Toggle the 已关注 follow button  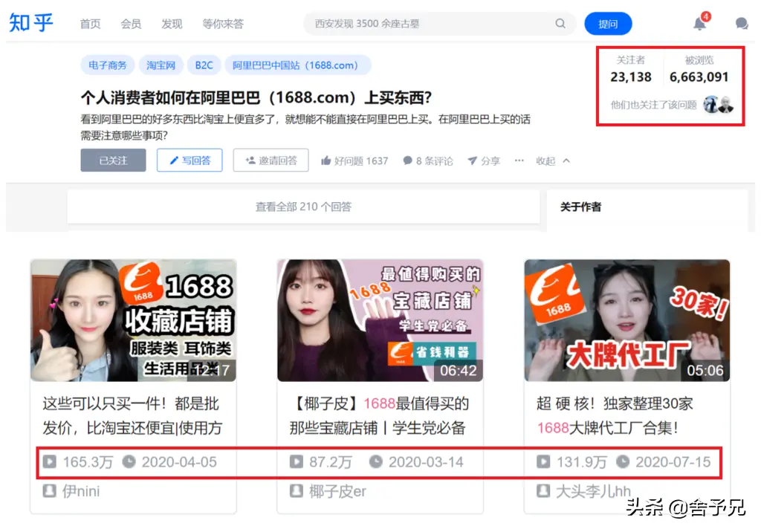(113, 160)
